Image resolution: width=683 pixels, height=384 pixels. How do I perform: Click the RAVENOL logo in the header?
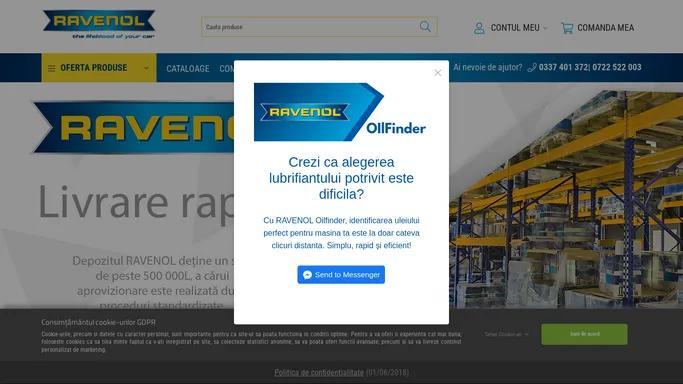tap(99, 25)
